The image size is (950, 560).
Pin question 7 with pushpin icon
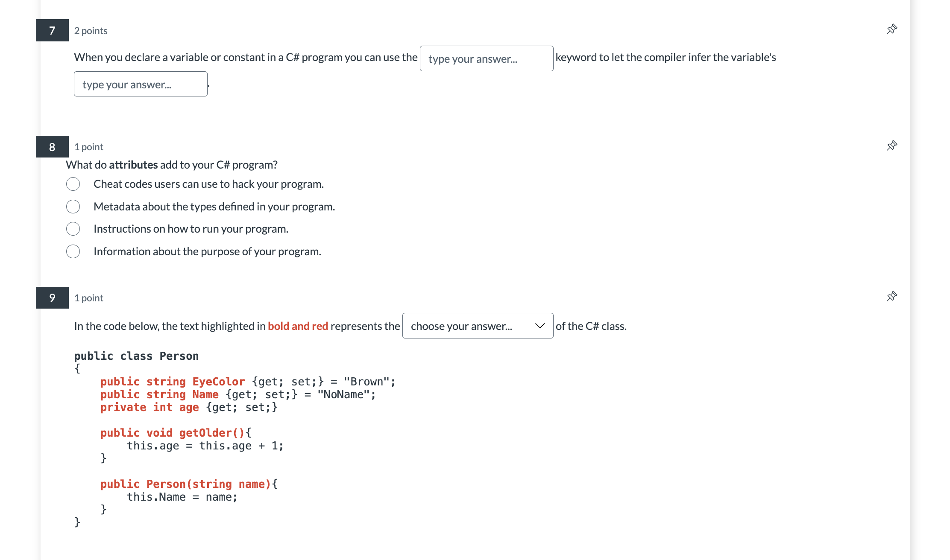click(891, 29)
